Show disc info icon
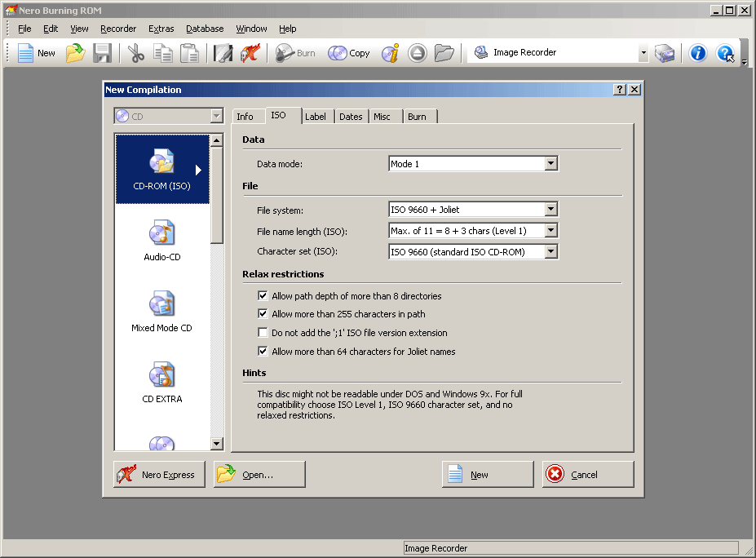Screen dimensions: 756x558 pos(390,52)
